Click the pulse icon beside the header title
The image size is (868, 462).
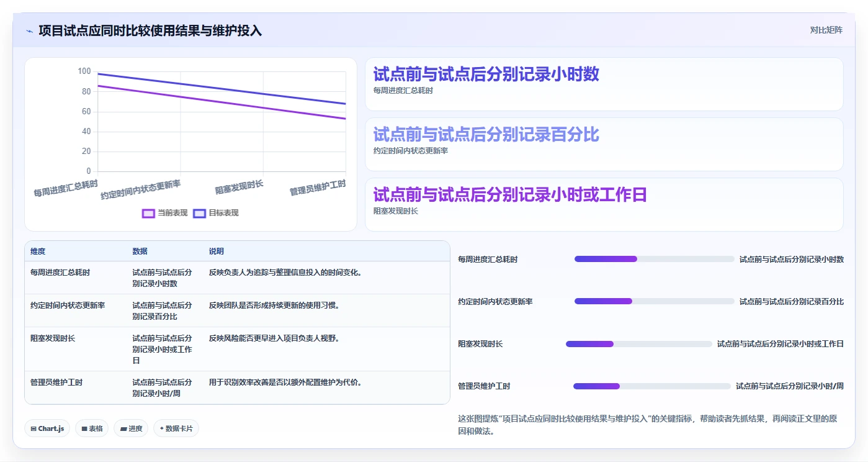(29, 30)
